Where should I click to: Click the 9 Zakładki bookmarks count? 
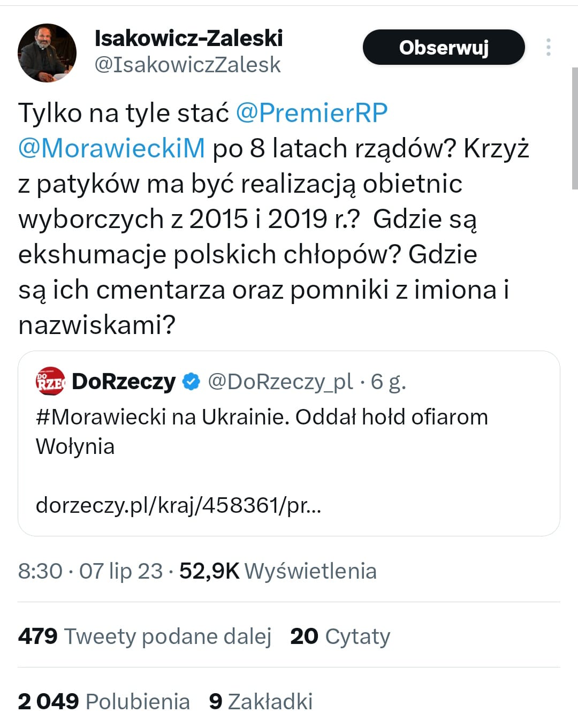(261, 702)
